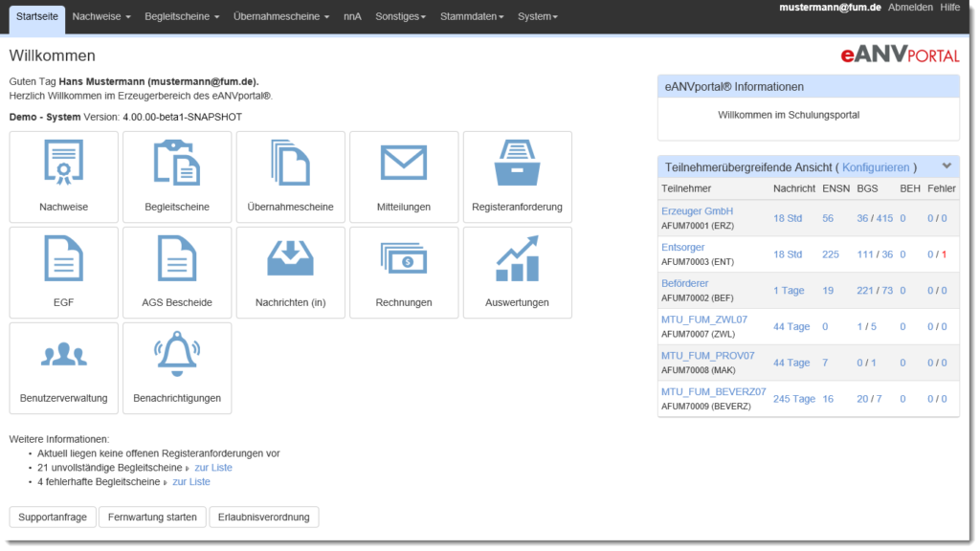Expand the Sonstiges menu
980x551 pixels.
pyautogui.click(x=401, y=17)
